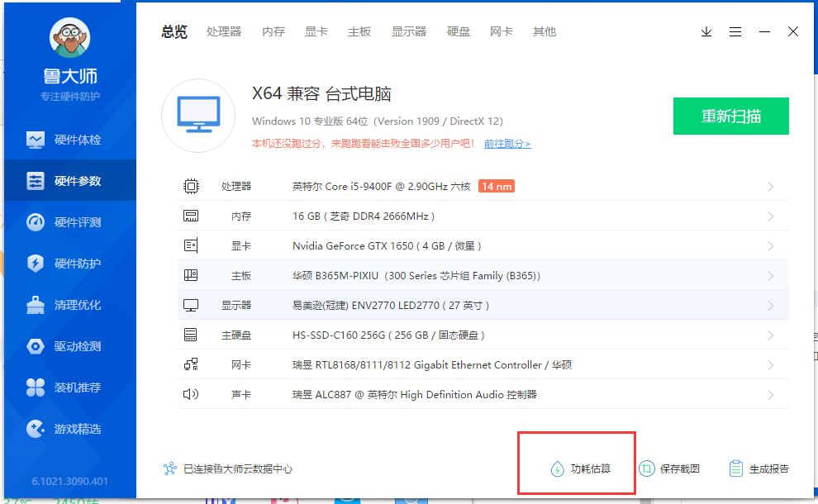The width and height of the screenshot is (818, 504).
Task: Open 驱动检测 hexagon icon in sidebar
Action: [36, 346]
